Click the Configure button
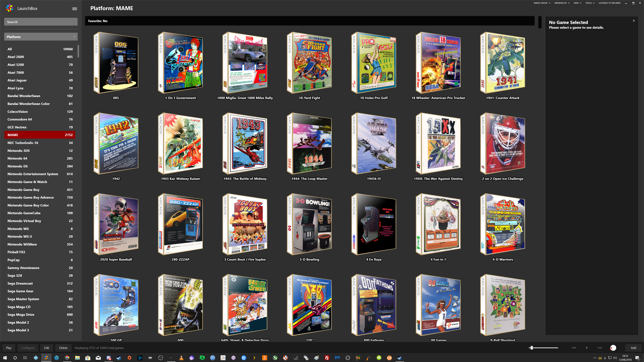 tap(28, 348)
